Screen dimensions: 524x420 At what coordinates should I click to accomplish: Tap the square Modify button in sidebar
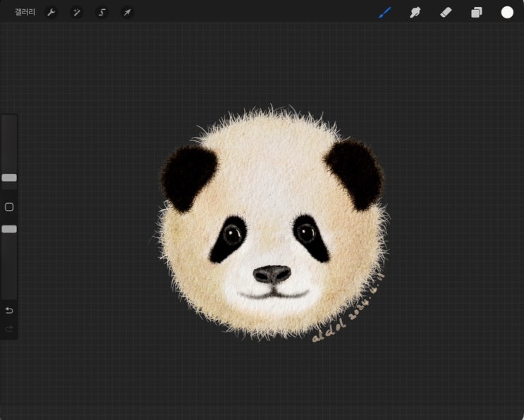pos(9,207)
